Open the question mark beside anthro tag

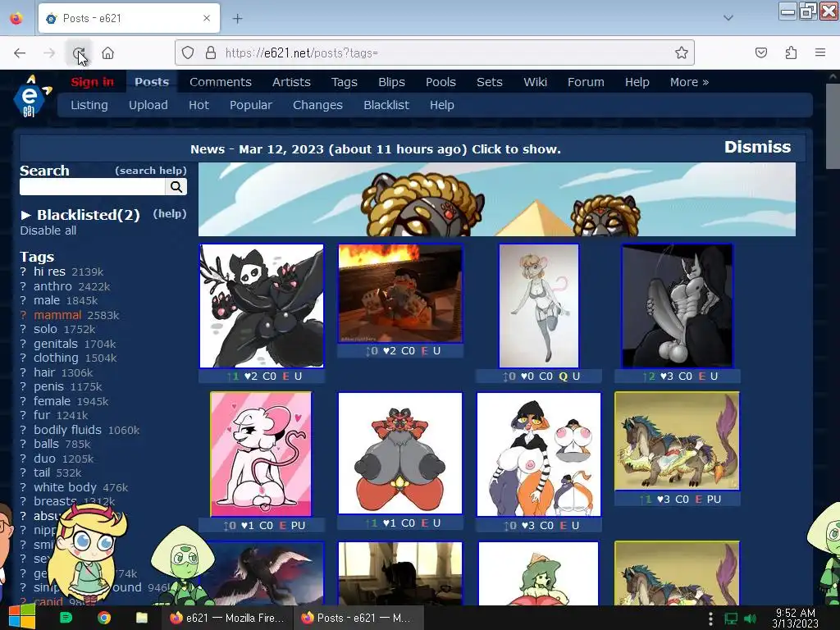23,286
